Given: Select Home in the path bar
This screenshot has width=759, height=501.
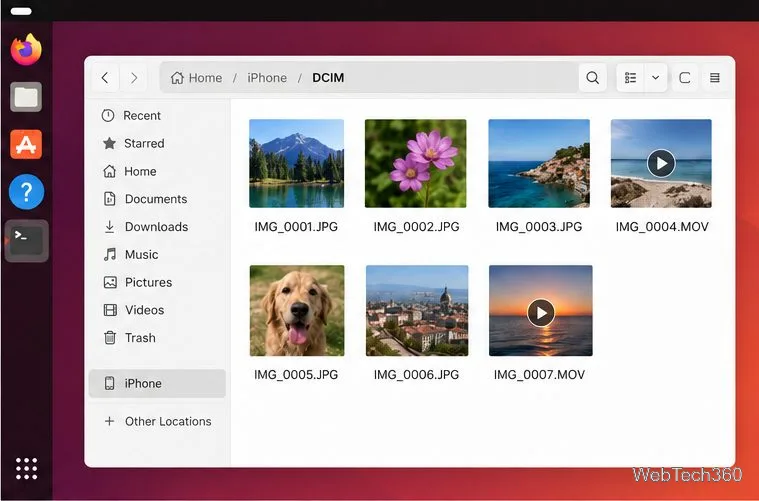Looking at the screenshot, I should point(197,77).
